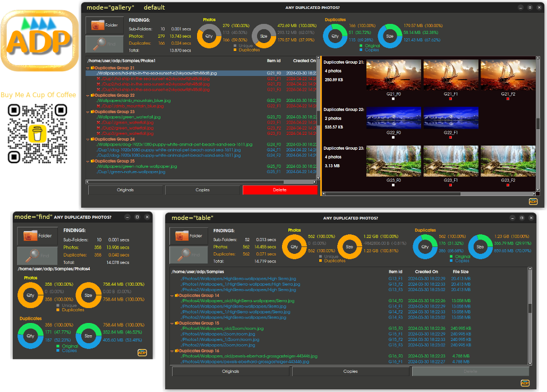Click red X beside Dup1/dmb_mountain_blue.jpg row

tap(98, 106)
